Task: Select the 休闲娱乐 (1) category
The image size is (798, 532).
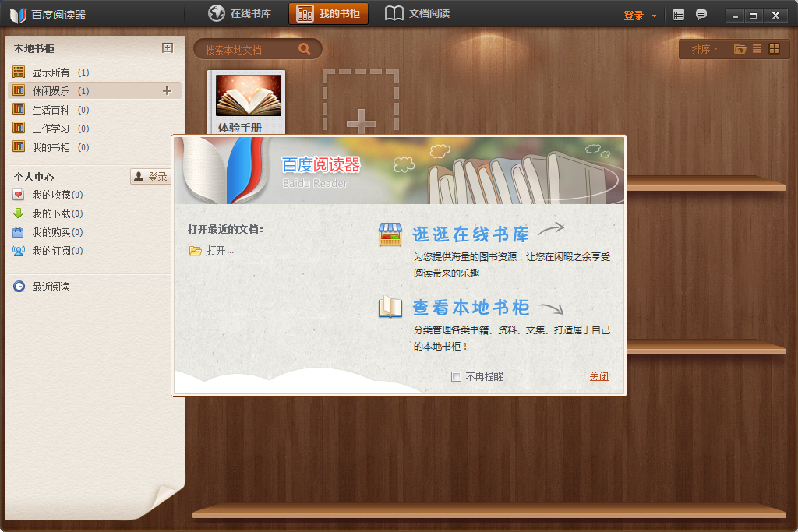Action: [x=94, y=90]
